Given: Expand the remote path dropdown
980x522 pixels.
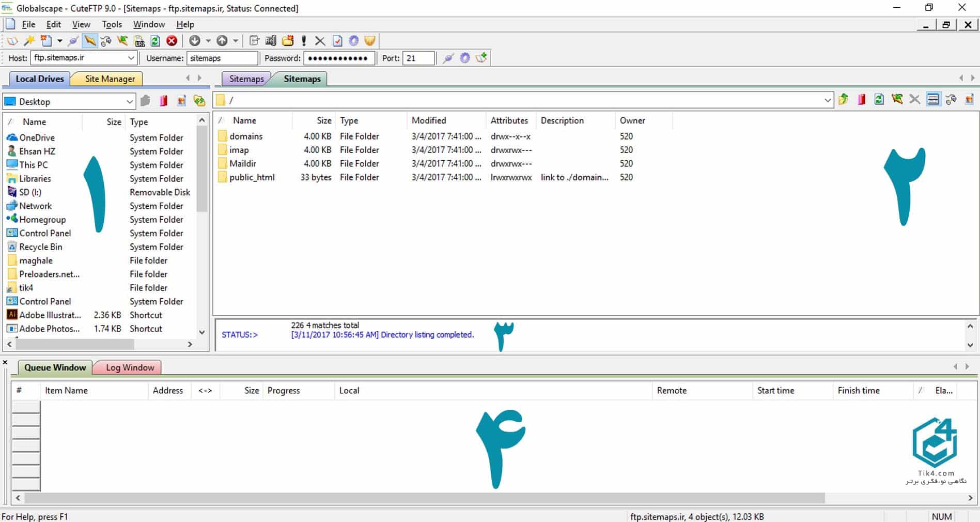Looking at the screenshot, I should pos(828,100).
